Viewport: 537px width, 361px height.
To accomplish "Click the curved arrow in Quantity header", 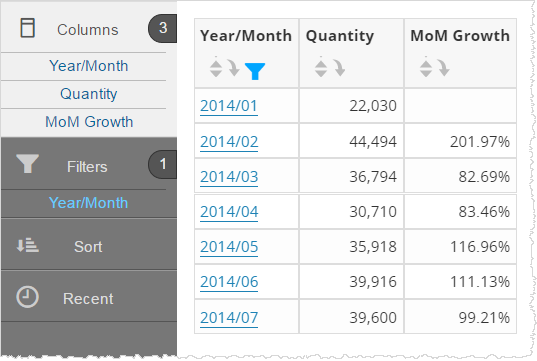I will click(x=339, y=68).
